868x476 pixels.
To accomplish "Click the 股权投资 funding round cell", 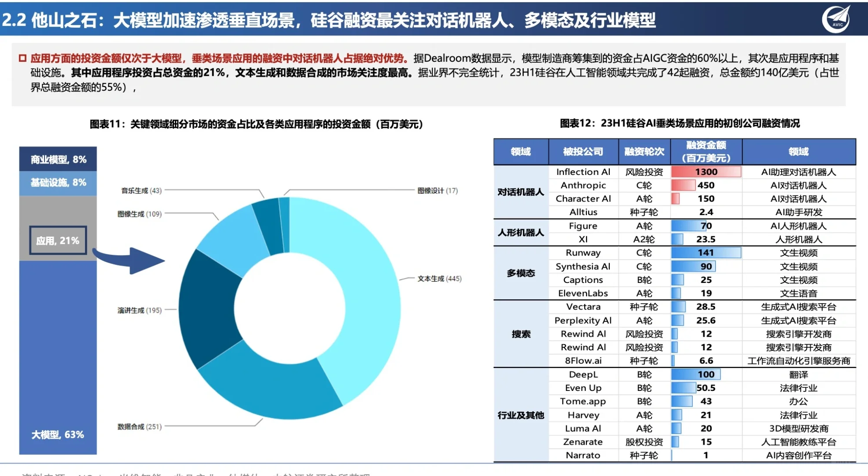I will (x=644, y=442).
